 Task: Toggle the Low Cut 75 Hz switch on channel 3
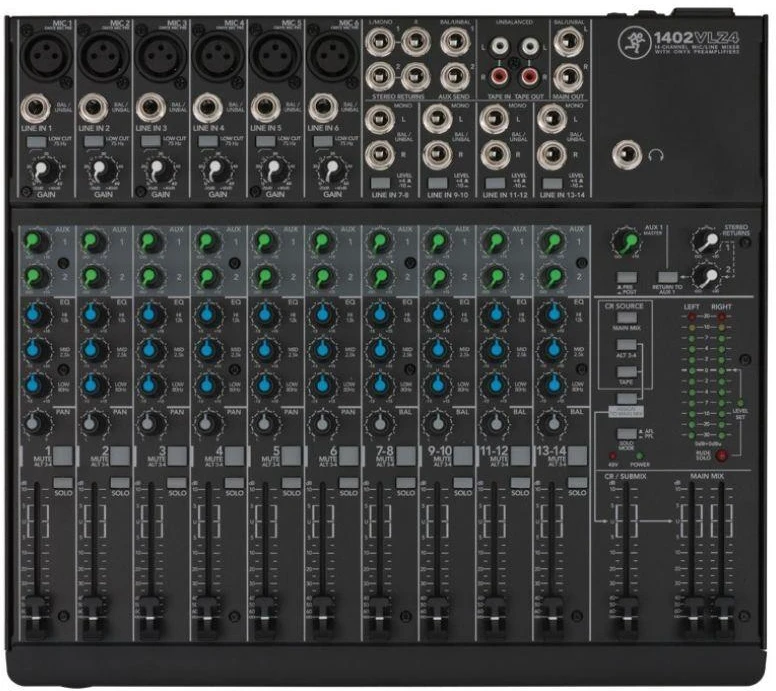coord(150,142)
